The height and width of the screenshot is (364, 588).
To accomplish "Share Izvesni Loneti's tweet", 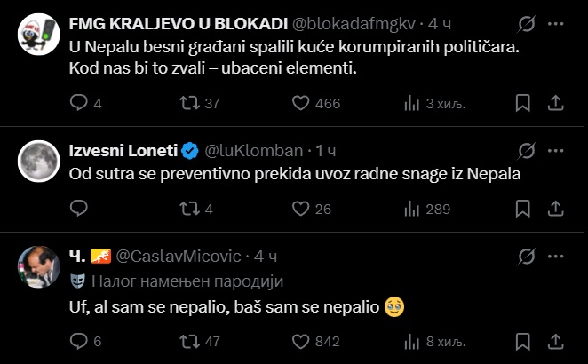I will click(556, 209).
